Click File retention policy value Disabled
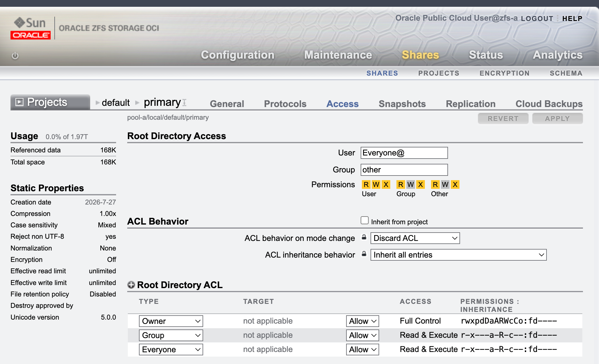This screenshot has width=599, height=364. (x=103, y=294)
